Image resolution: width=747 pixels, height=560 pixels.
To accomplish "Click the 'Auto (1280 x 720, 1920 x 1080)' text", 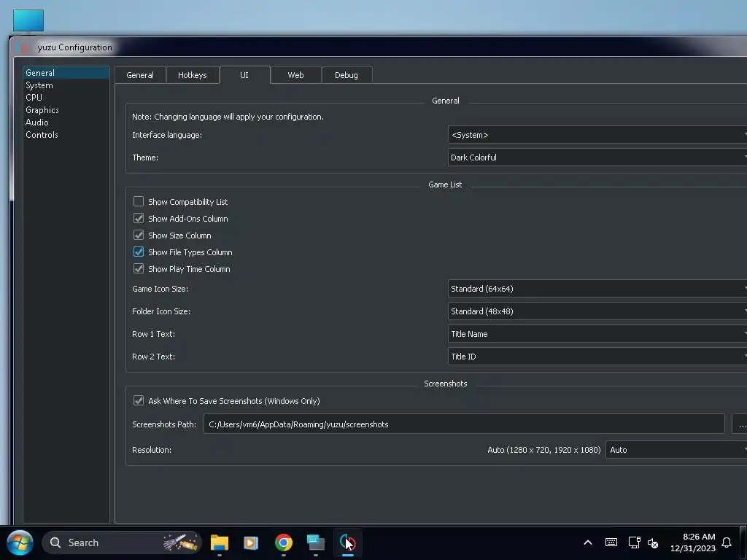I will pos(543,449).
